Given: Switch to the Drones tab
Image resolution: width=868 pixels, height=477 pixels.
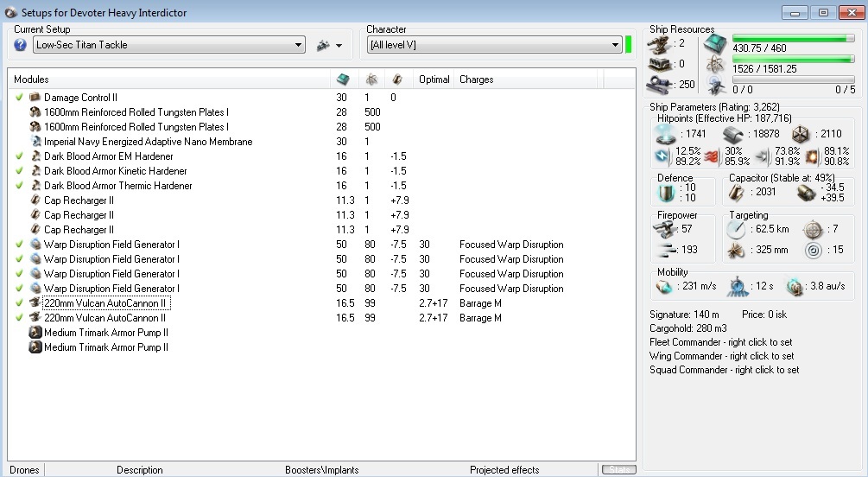Looking at the screenshot, I should coord(25,470).
